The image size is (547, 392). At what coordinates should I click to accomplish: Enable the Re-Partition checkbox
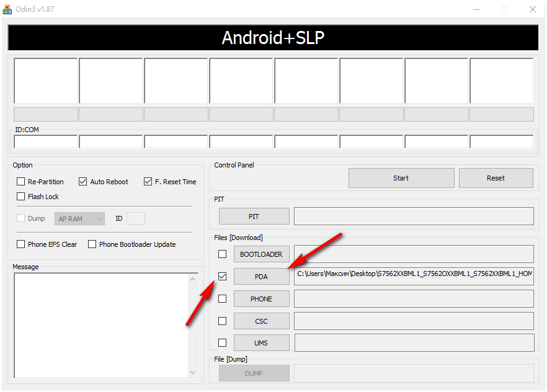tap(21, 182)
